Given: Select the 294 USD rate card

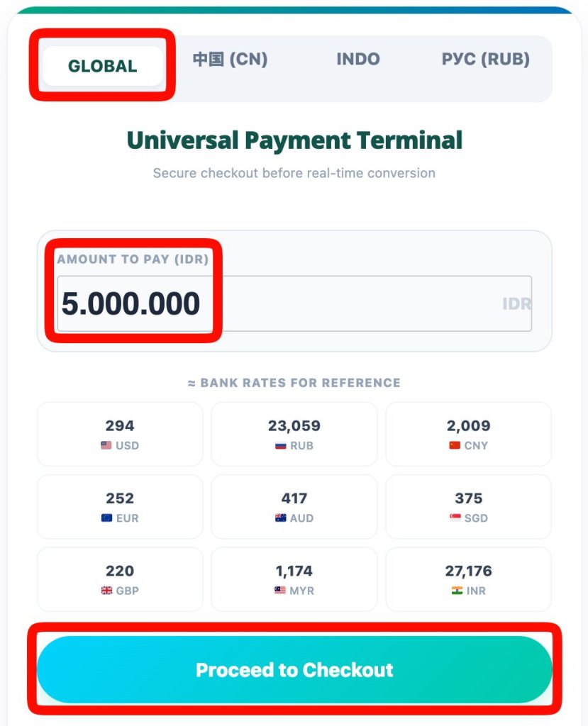Looking at the screenshot, I should pyautogui.click(x=120, y=434).
